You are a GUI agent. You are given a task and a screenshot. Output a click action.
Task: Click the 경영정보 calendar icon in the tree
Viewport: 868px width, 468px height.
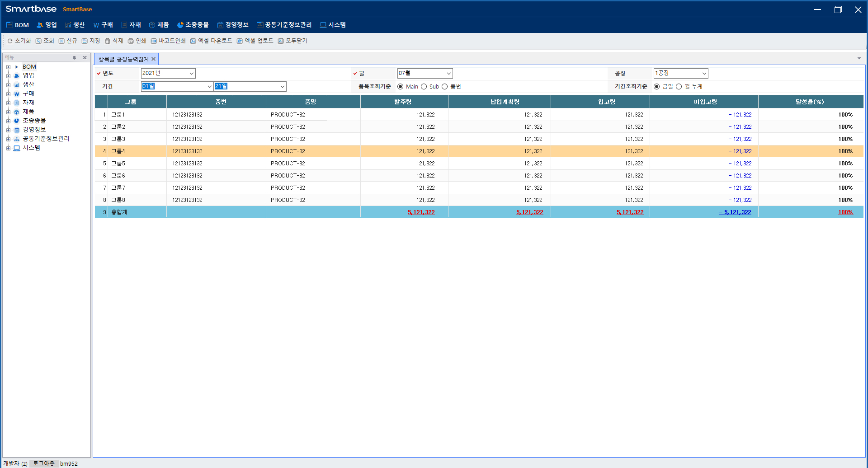click(x=17, y=130)
